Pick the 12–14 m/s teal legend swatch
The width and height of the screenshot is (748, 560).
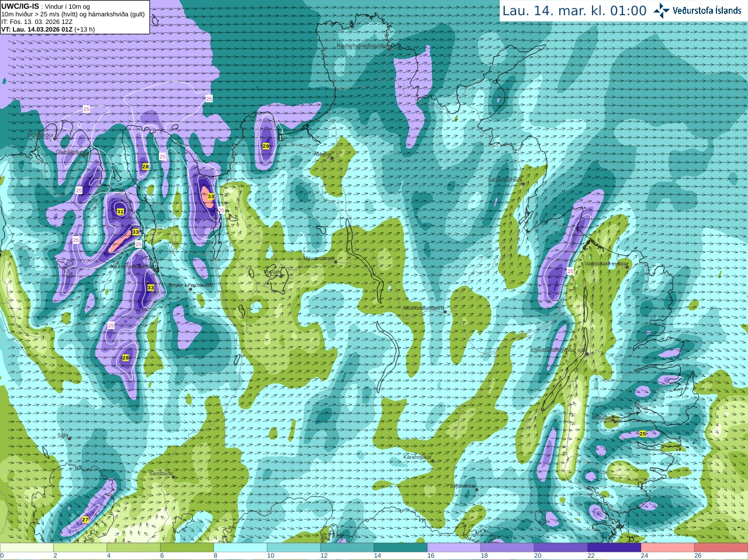pos(347,548)
